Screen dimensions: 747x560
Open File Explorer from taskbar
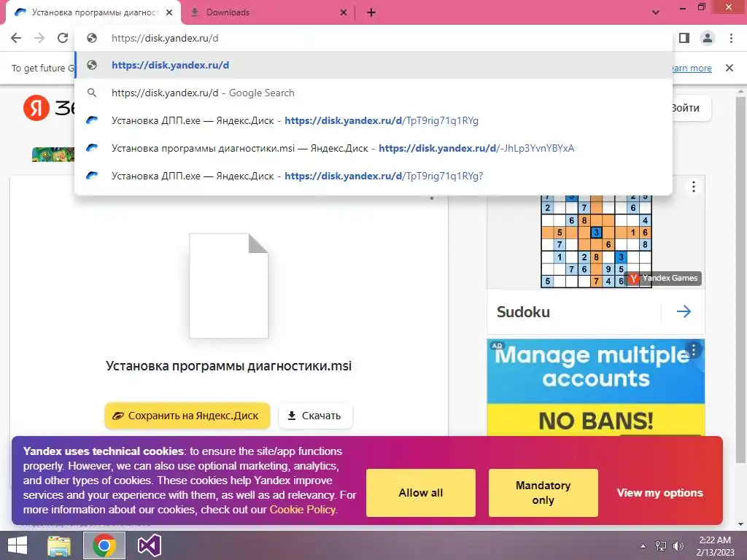point(59,545)
